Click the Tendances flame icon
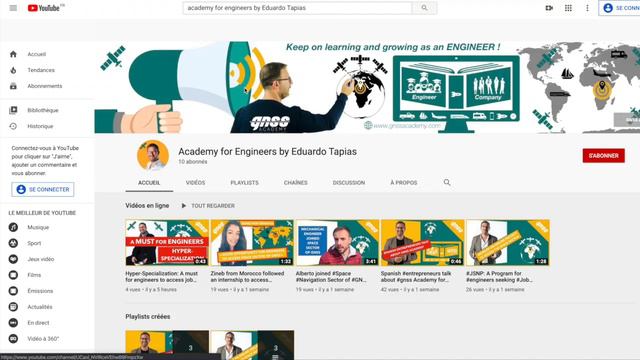Viewport: 640px width, 360px height. (13, 70)
